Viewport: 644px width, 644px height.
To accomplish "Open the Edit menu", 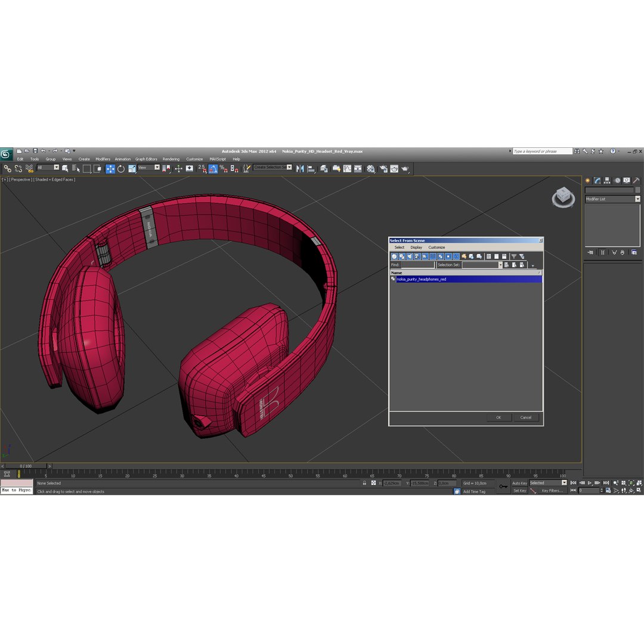I will tap(20, 159).
